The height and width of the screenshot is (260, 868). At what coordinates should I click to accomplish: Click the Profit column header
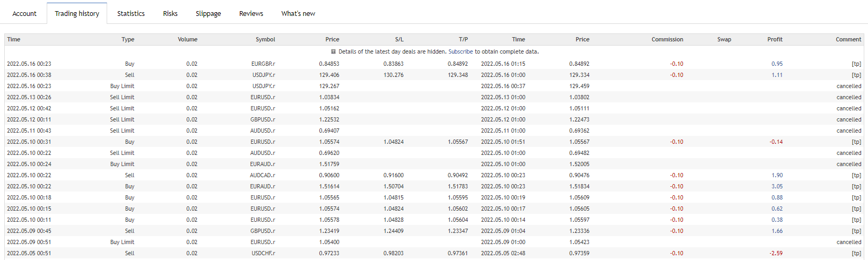pos(775,39)
